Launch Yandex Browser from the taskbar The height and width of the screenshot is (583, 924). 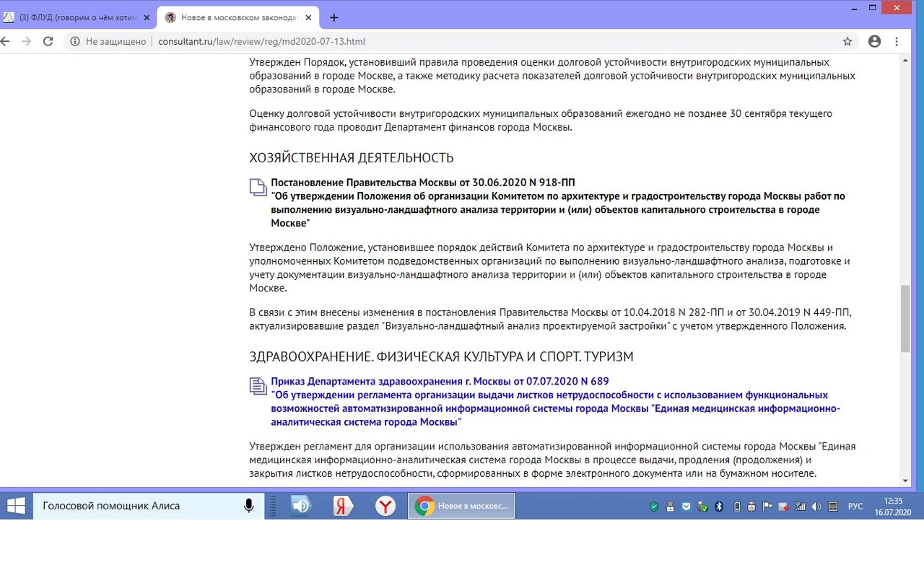[x=385, y=506]
